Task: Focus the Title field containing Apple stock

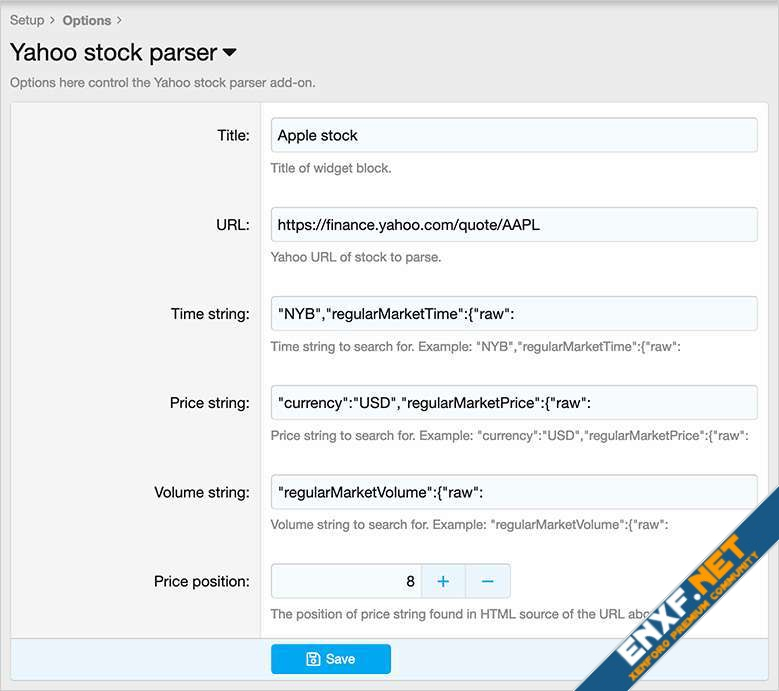Action: click(x=513, y=135)
